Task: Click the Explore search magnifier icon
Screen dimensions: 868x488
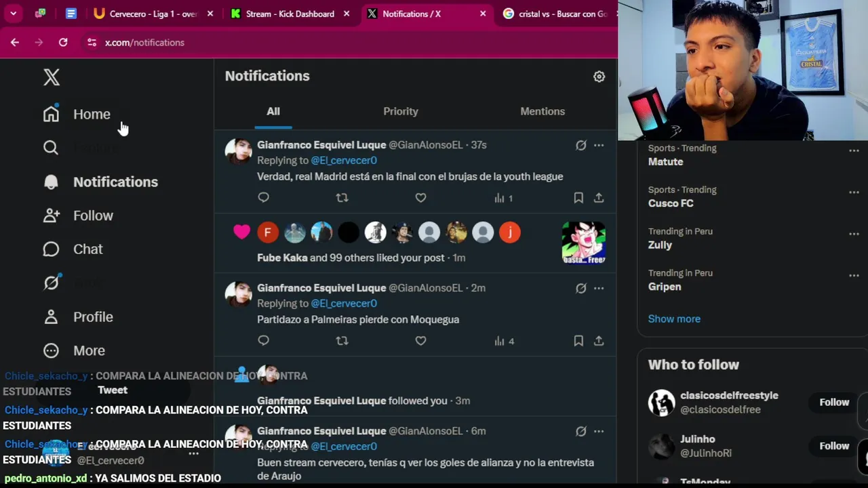Action: 51,148
